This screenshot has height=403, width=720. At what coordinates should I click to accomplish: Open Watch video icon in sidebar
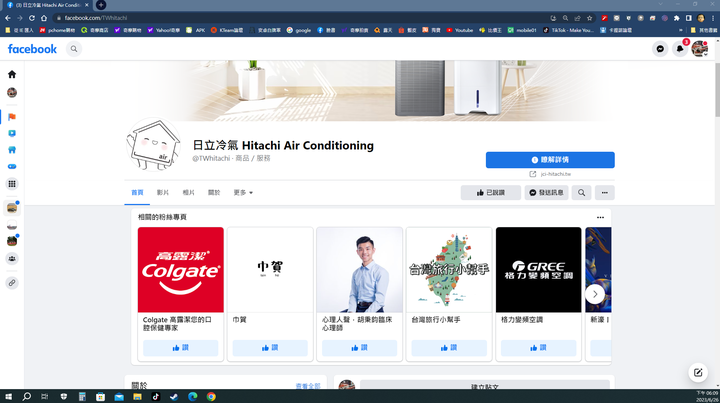click(12, 134)
